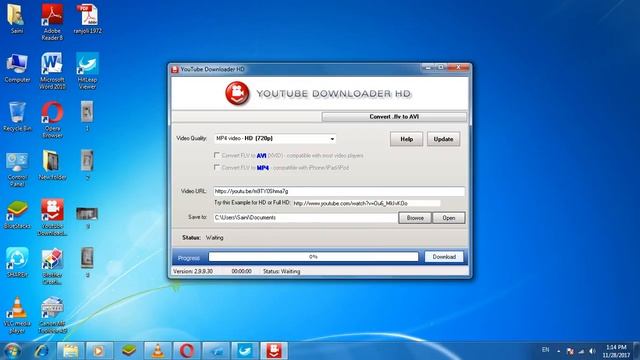Switch to Opera in the taskbar
The height and width of the screenshot is (360, 640).
pyautogui.click(x=187, y=351)
